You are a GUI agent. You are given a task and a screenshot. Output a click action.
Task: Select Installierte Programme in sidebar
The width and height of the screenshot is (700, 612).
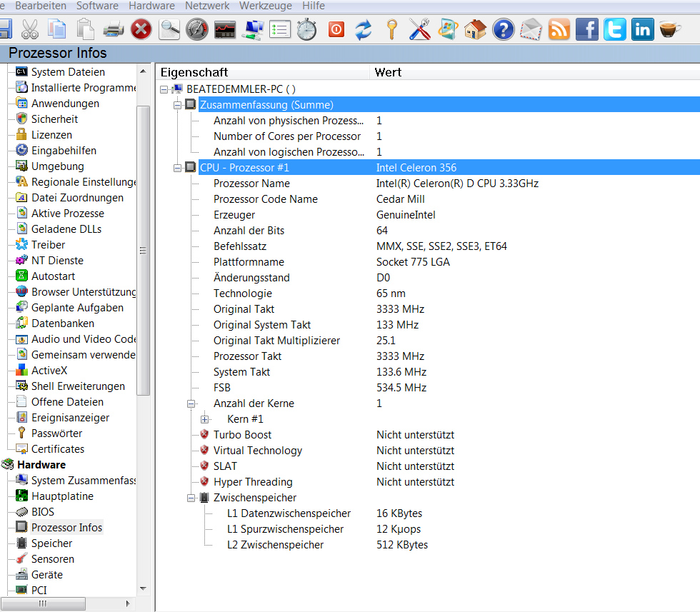pyautogui.click(x=83, y=88)
